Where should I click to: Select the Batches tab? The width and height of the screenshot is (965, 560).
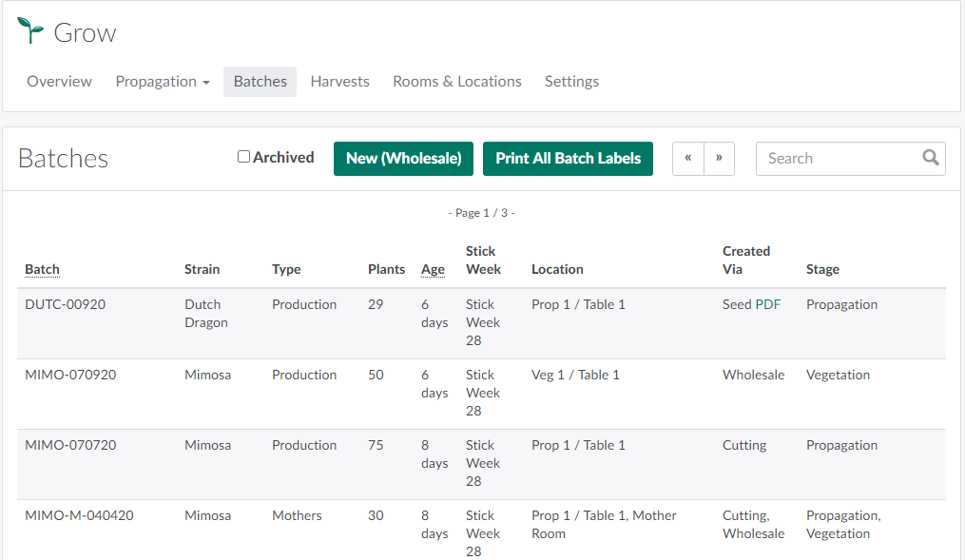click(x=260, y=82)
